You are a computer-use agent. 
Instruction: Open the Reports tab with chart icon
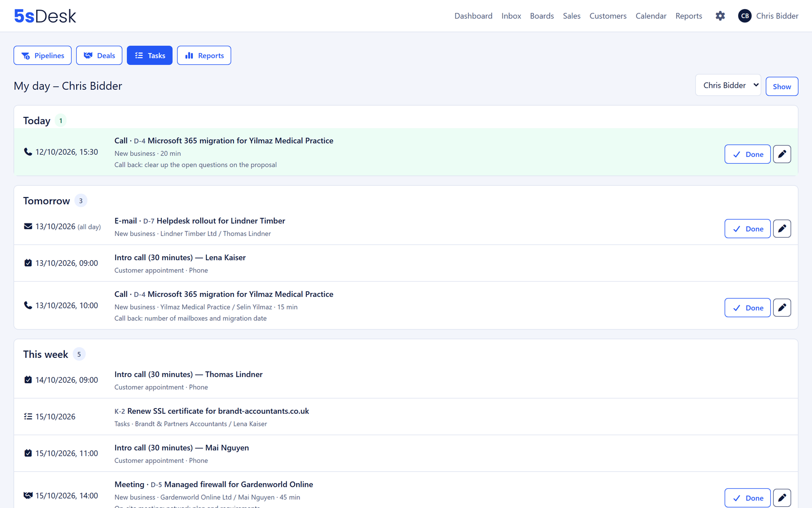point(204,55)
